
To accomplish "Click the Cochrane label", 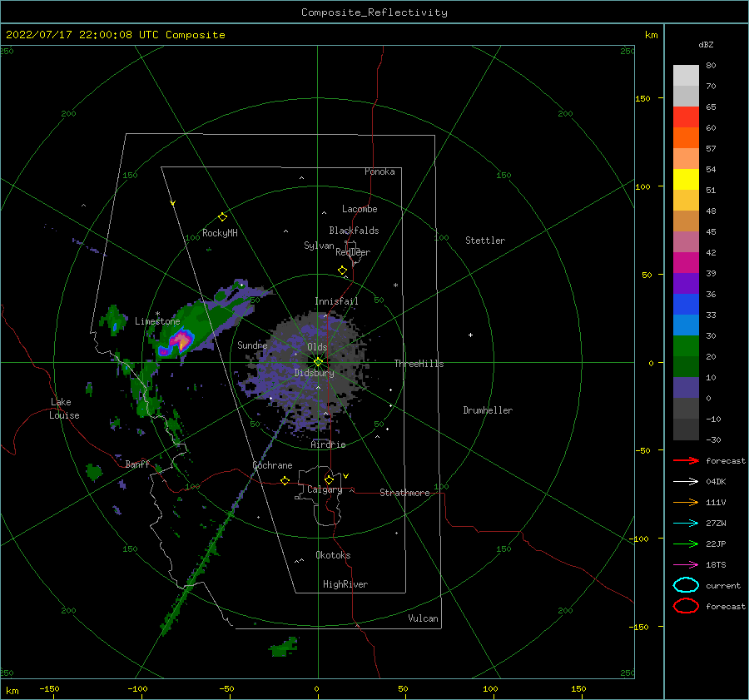I will [x=272, y=465].
